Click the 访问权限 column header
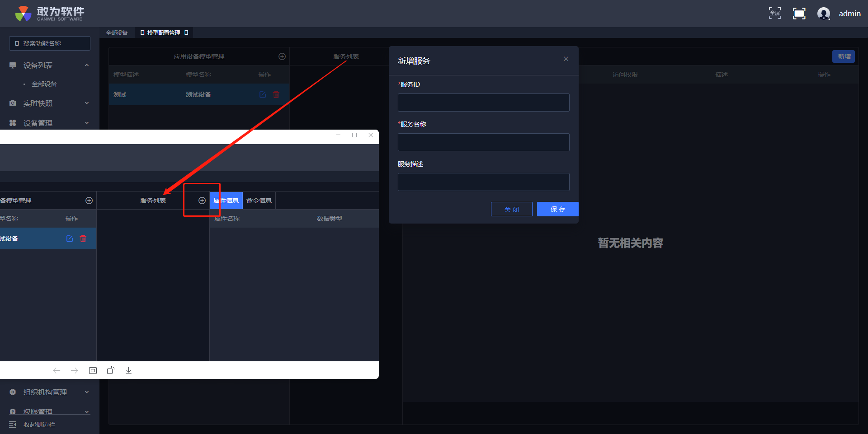 point(625,75)
